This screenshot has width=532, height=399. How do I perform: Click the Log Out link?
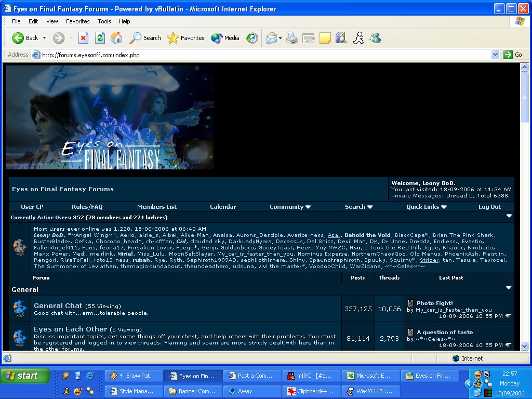click(x=489, y=207)
